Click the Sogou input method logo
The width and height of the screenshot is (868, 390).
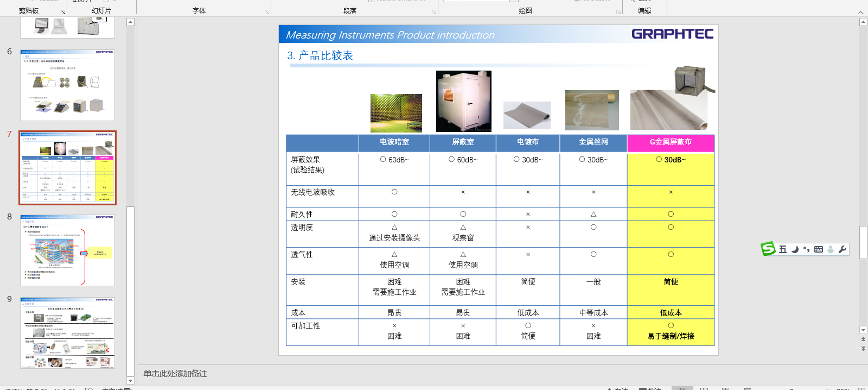tap(768, 249)
